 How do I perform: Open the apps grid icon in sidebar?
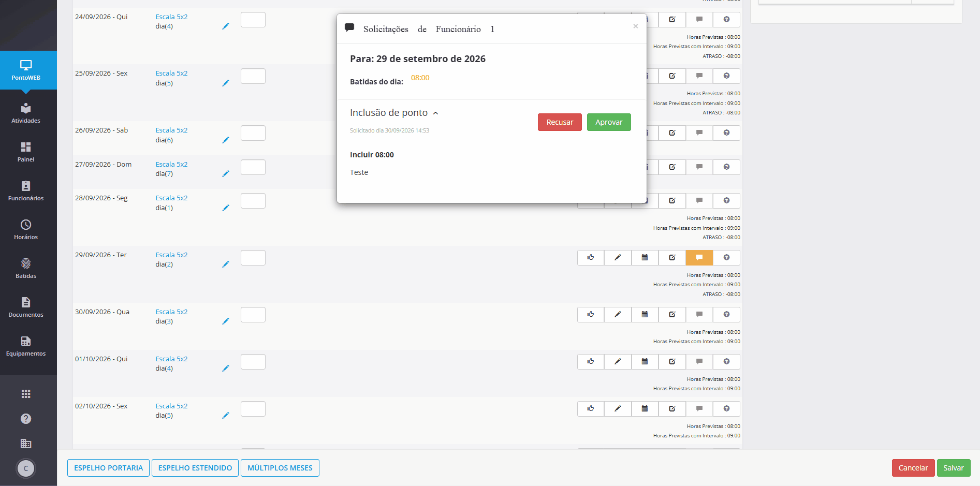26,394
